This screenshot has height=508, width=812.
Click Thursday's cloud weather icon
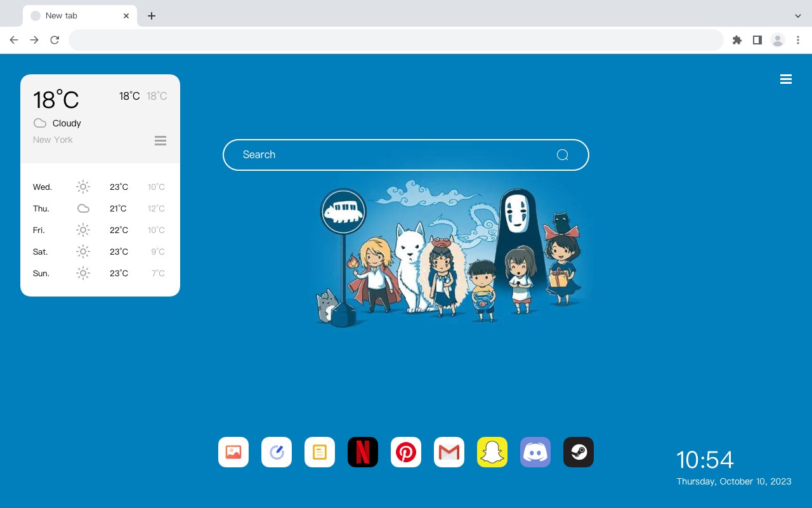83,208
